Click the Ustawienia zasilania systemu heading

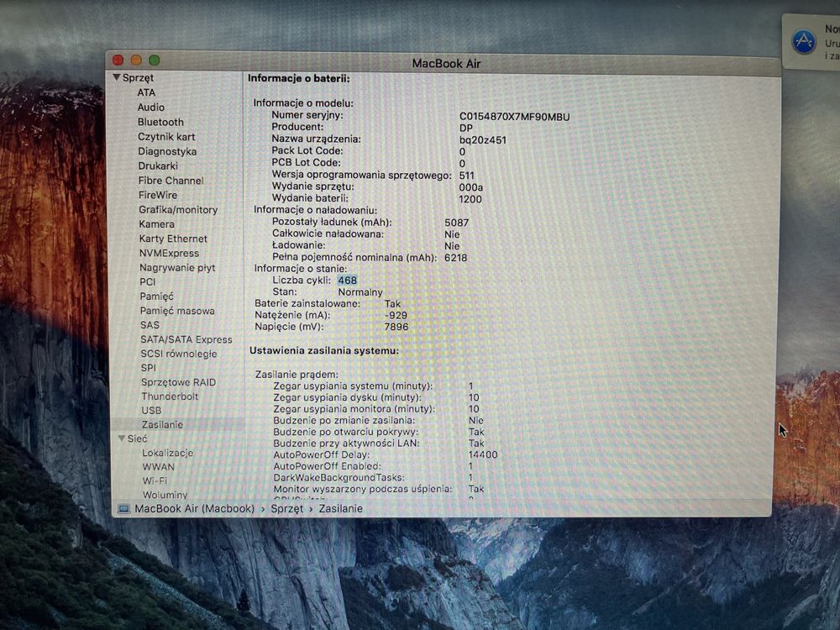point(324,351)
